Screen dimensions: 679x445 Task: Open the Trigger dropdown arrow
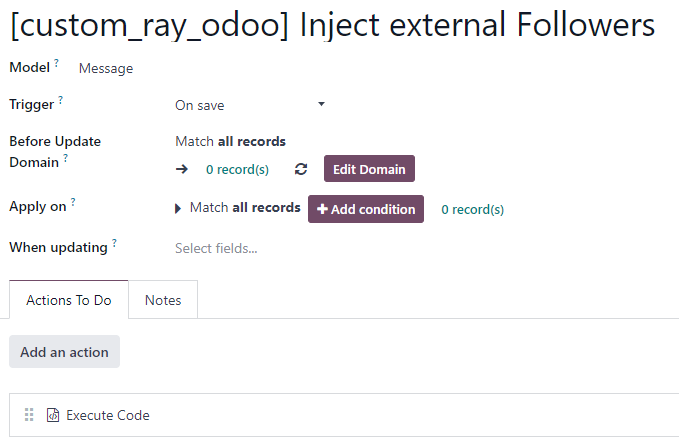(321, 104)
